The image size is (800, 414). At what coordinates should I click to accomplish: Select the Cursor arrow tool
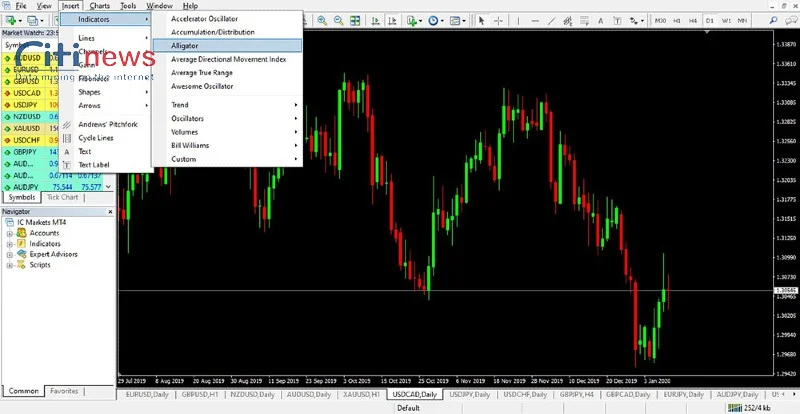(482, 20)
